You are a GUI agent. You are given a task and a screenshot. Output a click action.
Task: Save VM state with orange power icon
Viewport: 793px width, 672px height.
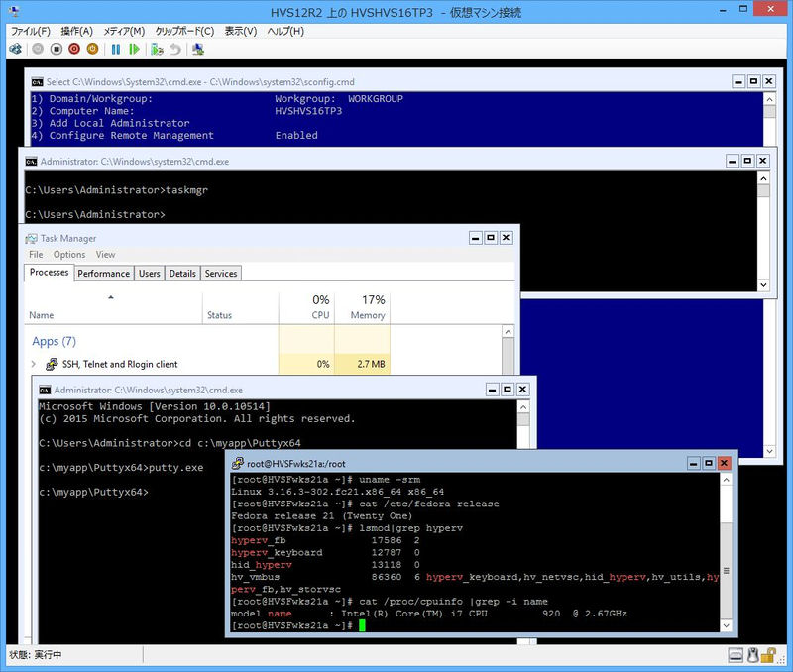(92, 49)
